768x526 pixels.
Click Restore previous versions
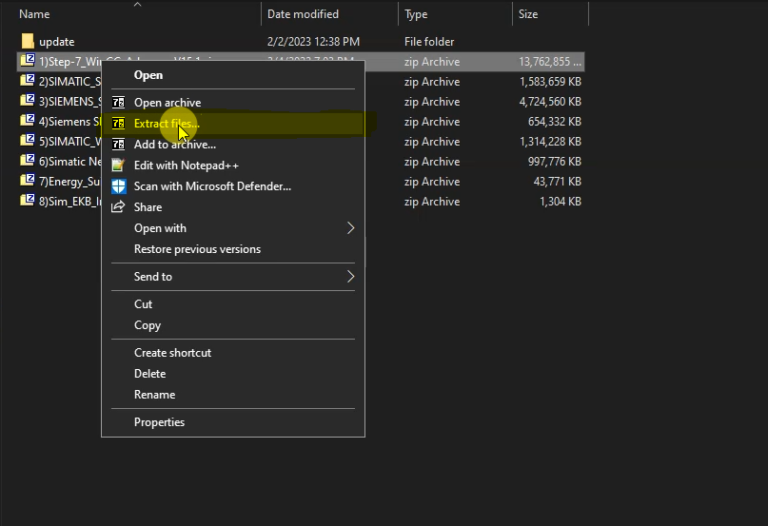pos(197,249)
